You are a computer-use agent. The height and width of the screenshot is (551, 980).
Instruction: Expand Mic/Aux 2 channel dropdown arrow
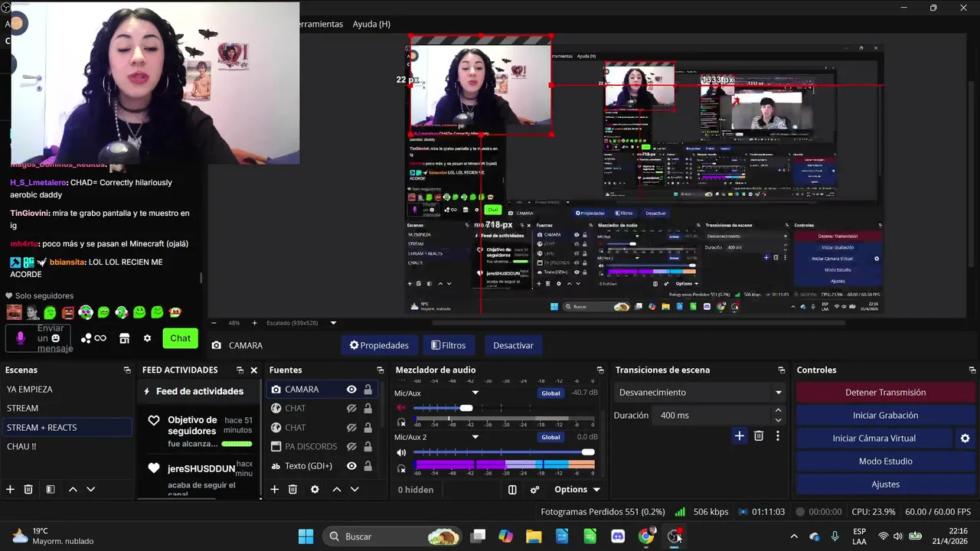[475, 438]
